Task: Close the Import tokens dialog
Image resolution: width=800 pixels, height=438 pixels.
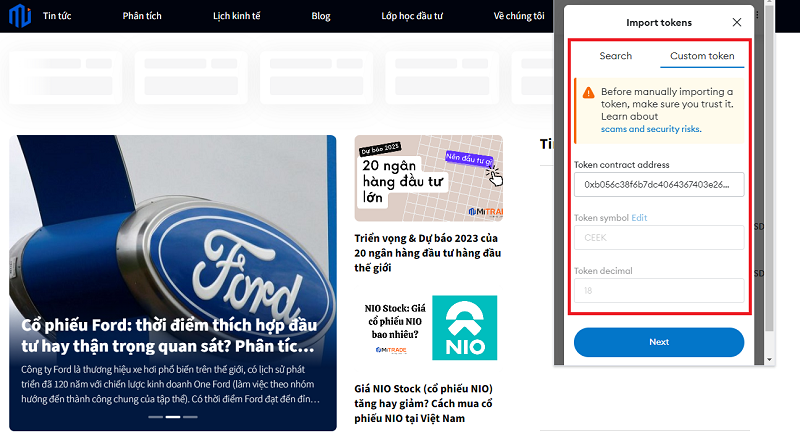Action: 737,22
